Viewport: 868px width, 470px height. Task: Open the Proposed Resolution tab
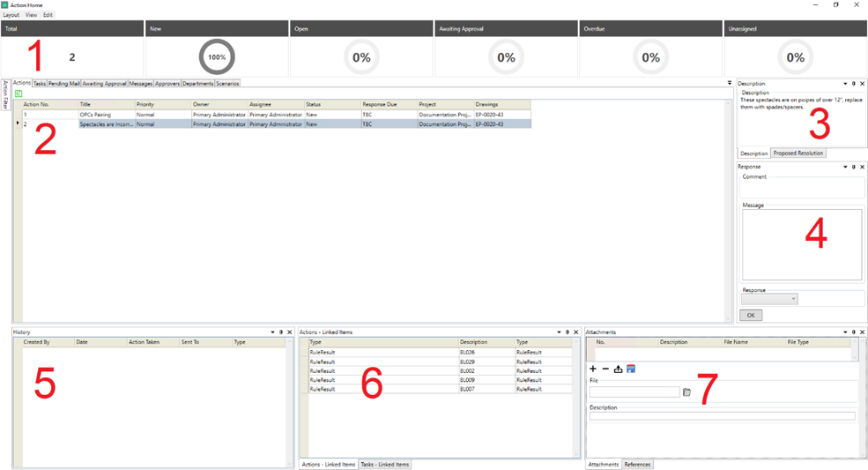point(798,153)
